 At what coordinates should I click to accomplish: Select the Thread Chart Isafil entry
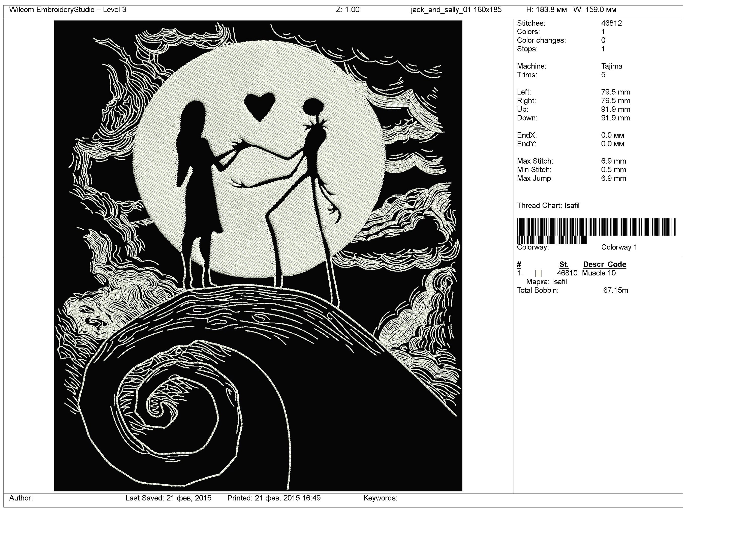pos(549,206)
